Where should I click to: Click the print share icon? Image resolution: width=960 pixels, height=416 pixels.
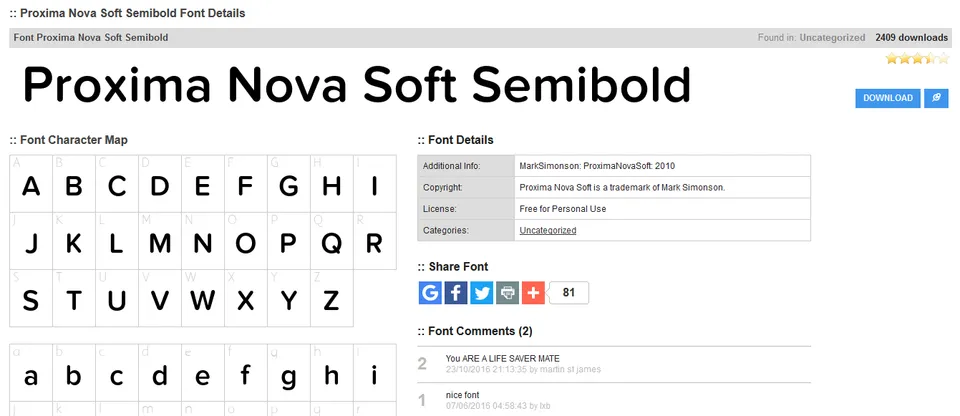coord(508,293)
